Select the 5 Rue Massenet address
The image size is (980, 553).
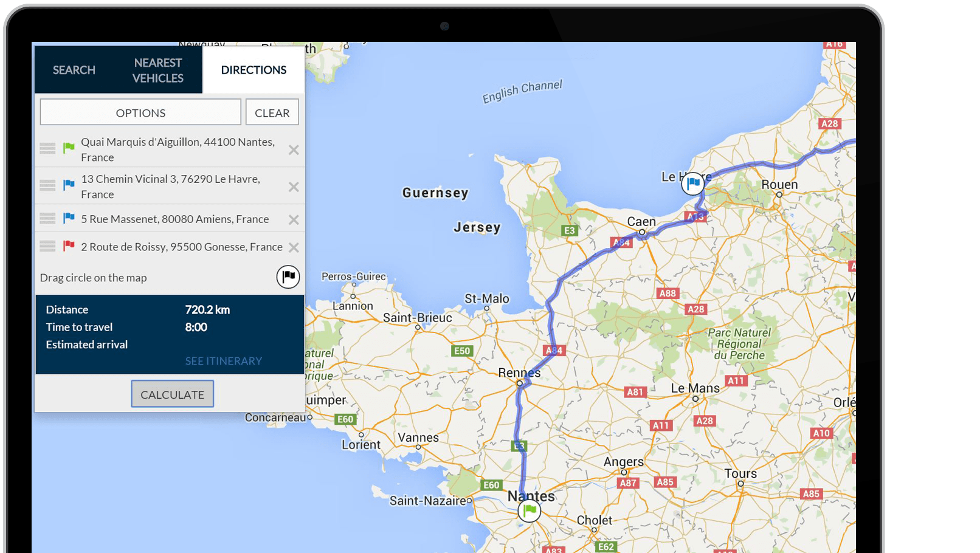tap(175, 219)
